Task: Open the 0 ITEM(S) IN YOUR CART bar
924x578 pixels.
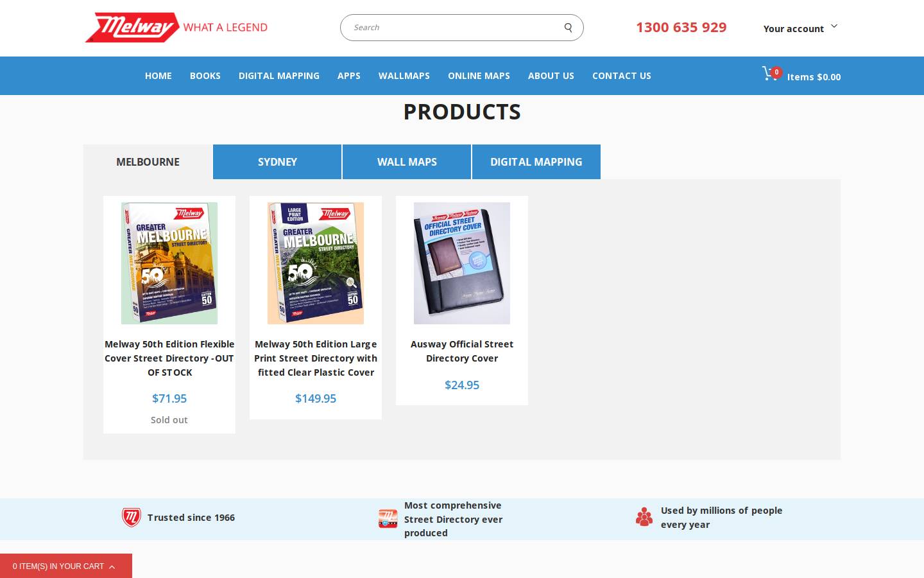Action: tap(66, 566)
